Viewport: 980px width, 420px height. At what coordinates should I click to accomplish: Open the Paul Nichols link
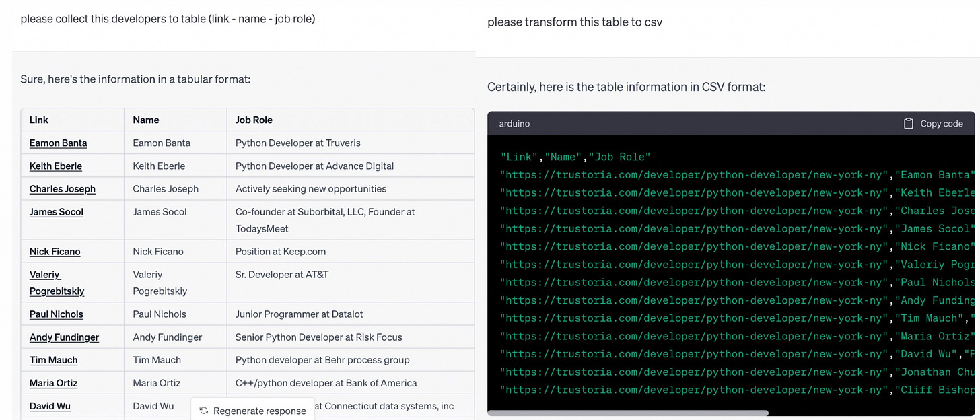[57, 314]
